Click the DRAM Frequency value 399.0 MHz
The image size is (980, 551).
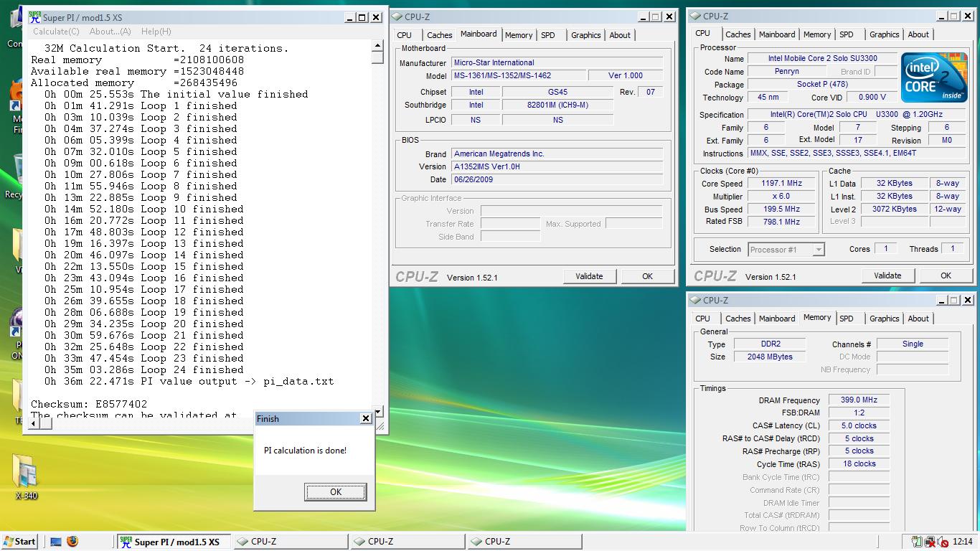pos(859,400)
